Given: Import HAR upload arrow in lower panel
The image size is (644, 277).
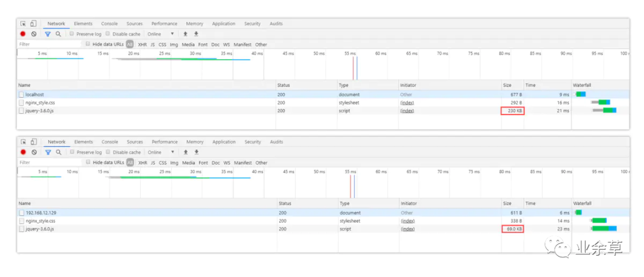Looking at the screenshot, I should (185, 152).
